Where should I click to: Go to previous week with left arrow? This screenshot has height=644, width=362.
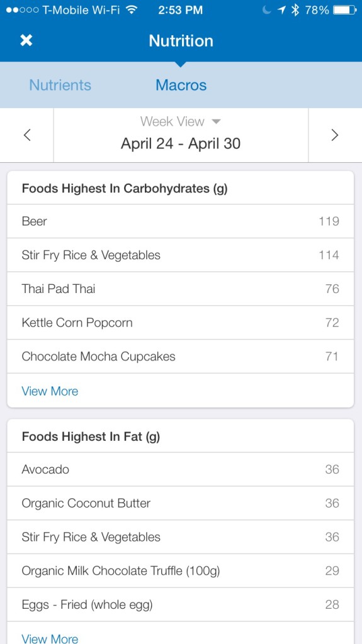click(x=27, y=135)
